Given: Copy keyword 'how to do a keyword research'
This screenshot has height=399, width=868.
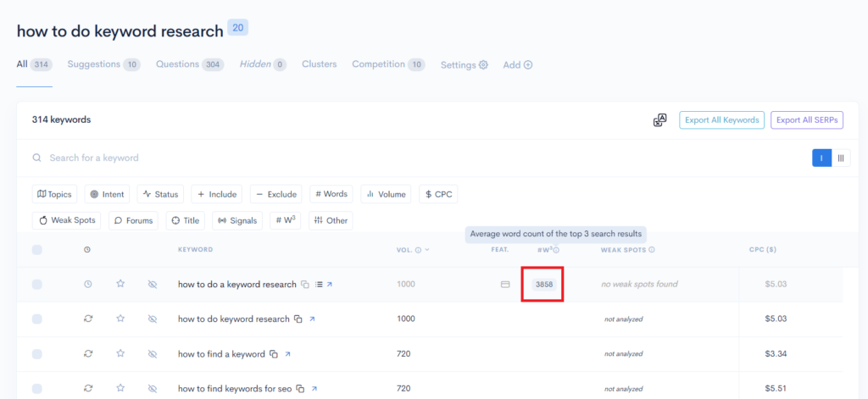Looking at the screenshot, I should click(305, 285).
